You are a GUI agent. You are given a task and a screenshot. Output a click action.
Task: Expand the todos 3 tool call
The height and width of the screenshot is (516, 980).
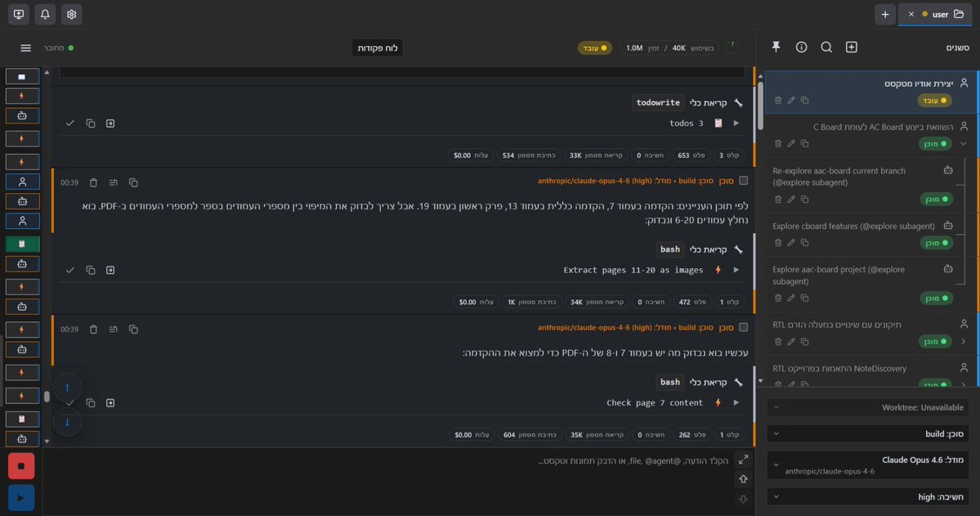click(x=736, y=123)
